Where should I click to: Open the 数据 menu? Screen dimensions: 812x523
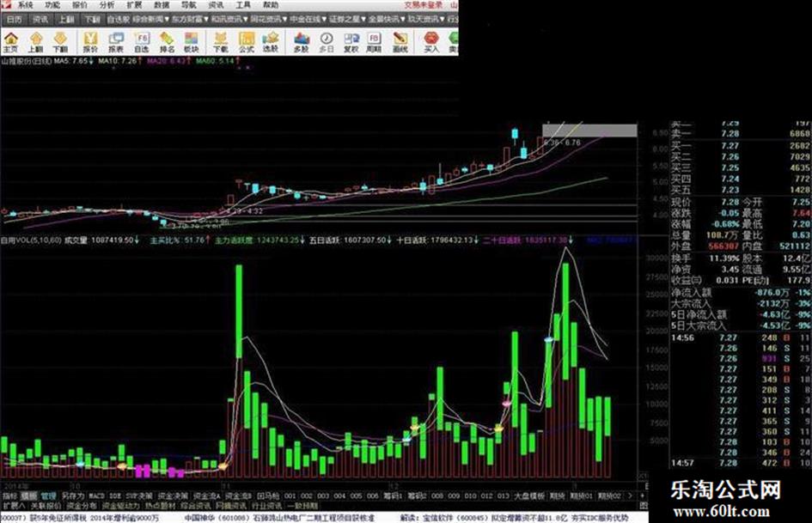[x=162, y=4]
